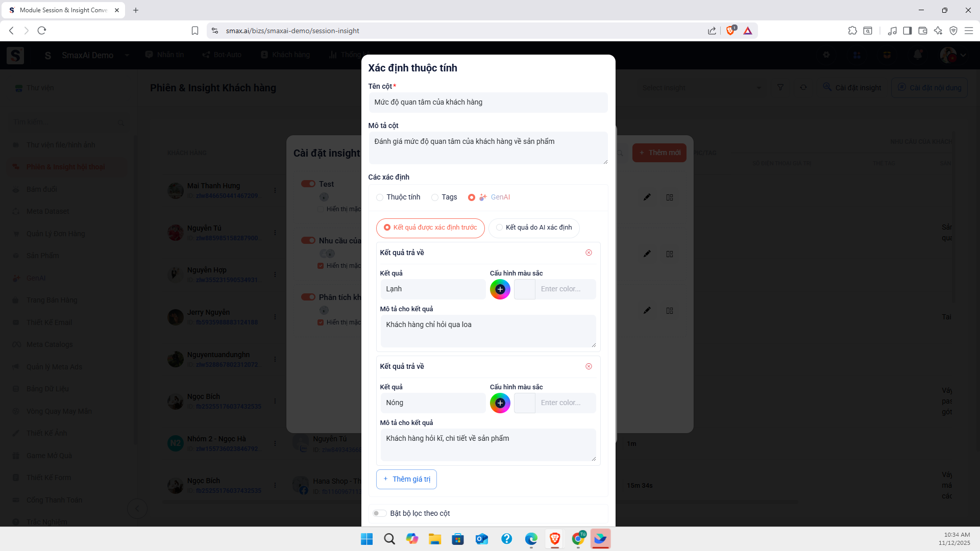Select the 'Tags' radio option
The width and height of the screenshot is (980, 551).
coord(435,197)
